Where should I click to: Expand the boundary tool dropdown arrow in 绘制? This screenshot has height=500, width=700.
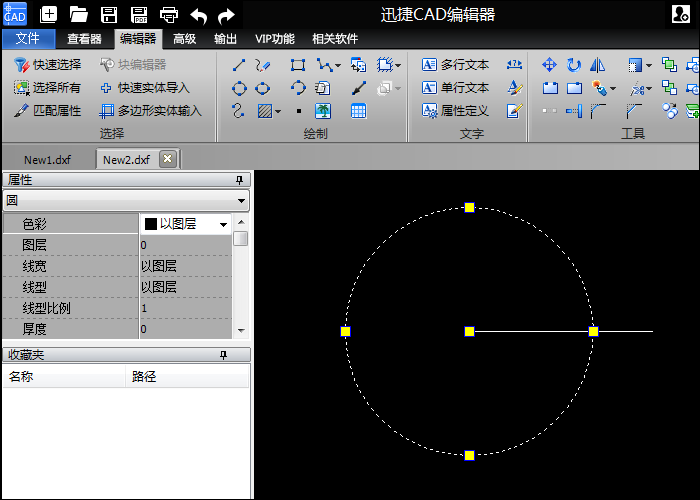click(397, 66)
